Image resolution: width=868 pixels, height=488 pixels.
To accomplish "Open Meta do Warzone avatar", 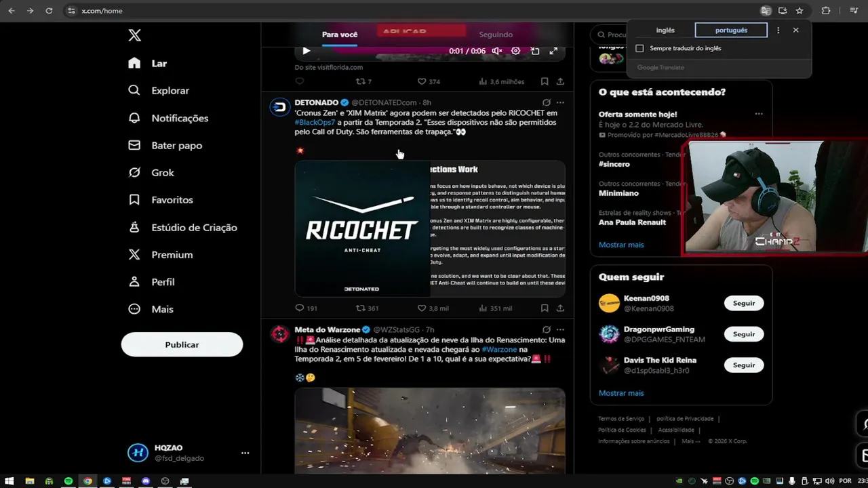I will [280, 334].
